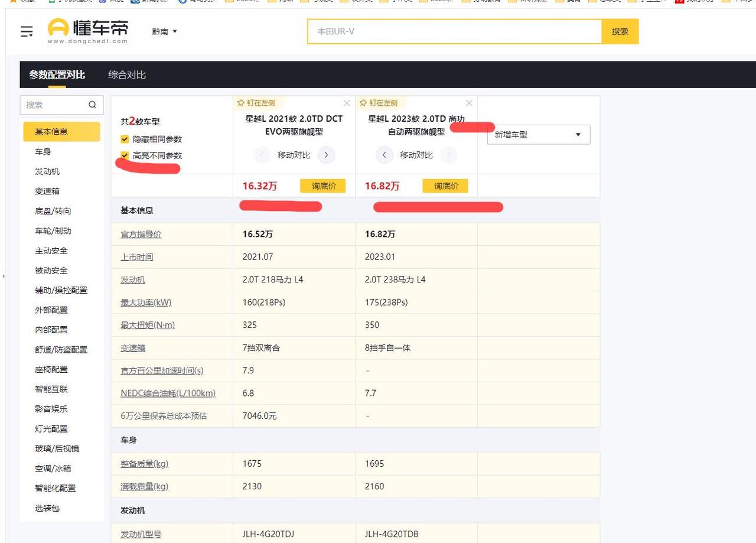The width and height of the screenshot is (756, 543).
Task: Click the 懂车帝 logo
Action: pyautogui.click(x=87, y=31)
